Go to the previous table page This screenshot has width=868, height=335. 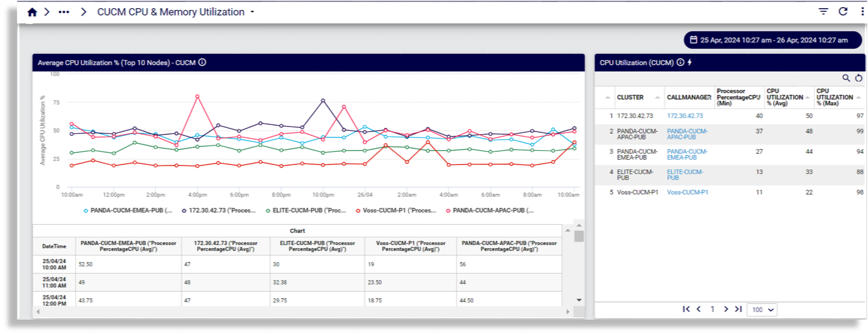[698, 309]
